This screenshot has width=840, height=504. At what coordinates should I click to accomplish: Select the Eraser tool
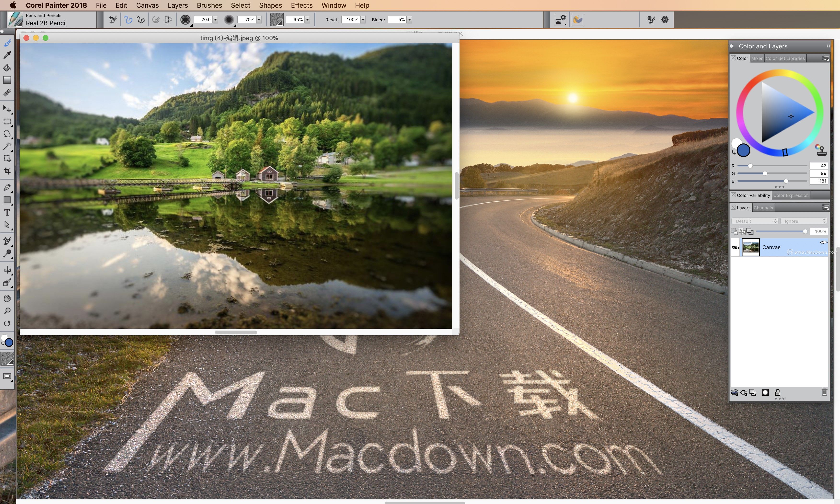pos(7,92)
